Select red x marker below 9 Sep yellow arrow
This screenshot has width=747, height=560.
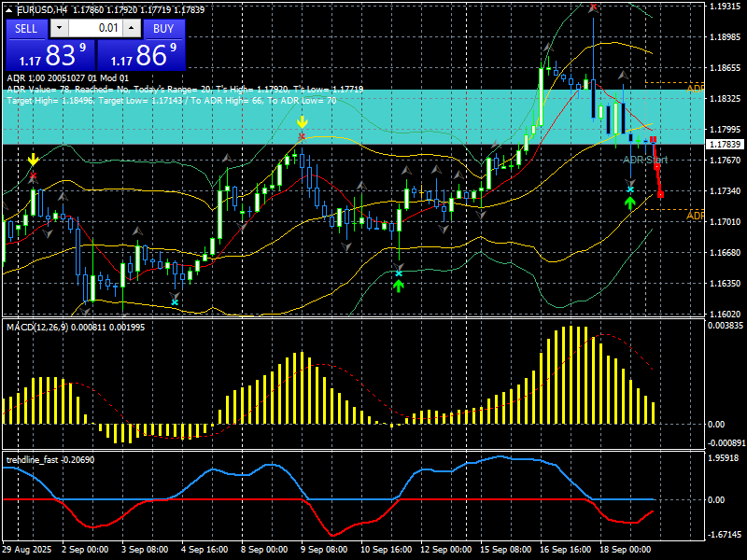tap(302, 137)
